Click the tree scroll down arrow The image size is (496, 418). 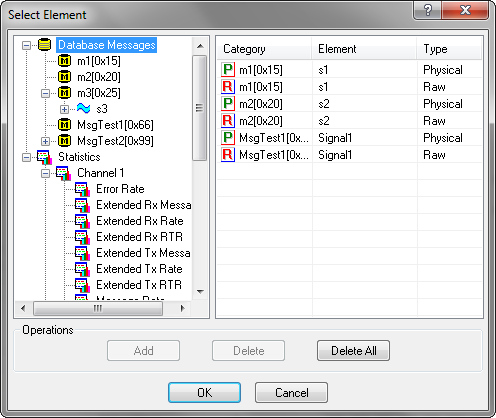click(x=200, y=292)
